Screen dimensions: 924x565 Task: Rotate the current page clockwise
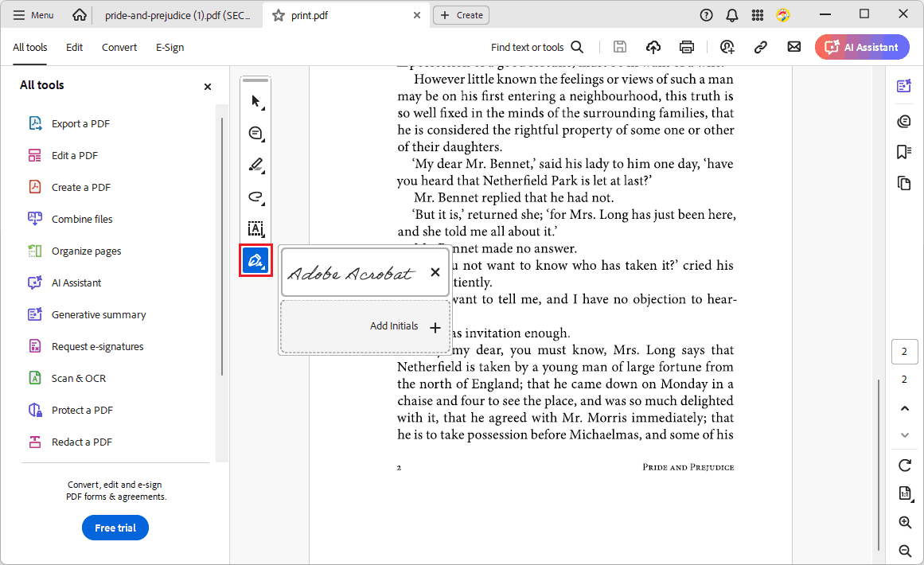coord(905,466)
